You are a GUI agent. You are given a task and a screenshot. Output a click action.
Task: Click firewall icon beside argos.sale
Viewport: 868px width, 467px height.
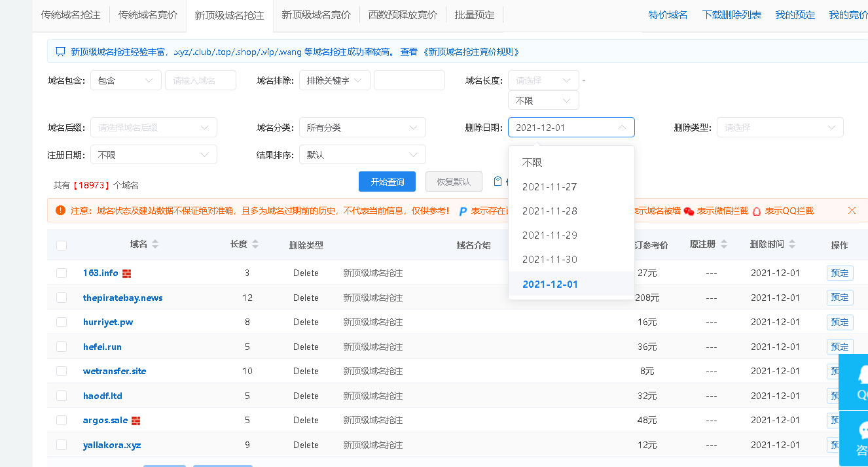coord(136,421)
